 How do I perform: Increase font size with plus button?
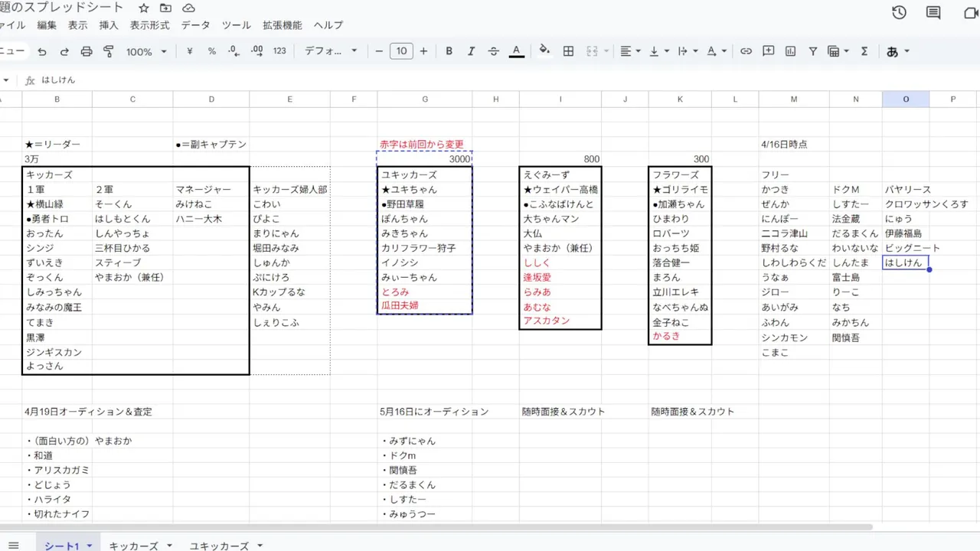click(x=423, y=51)
